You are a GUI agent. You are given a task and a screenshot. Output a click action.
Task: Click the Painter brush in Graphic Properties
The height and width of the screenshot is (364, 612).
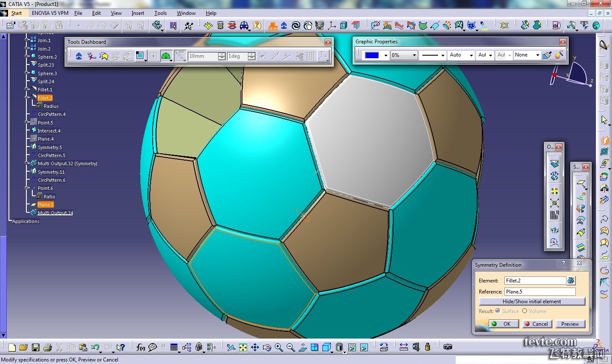(547, 55)
